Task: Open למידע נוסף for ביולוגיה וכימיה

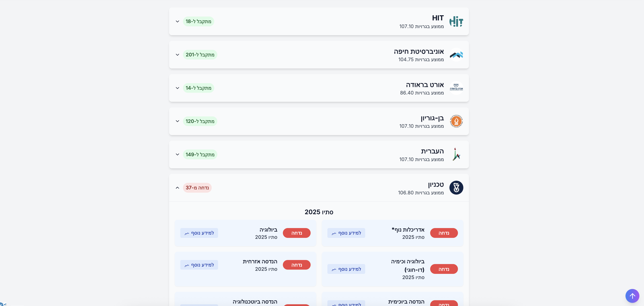Action: tap(346, 269)
